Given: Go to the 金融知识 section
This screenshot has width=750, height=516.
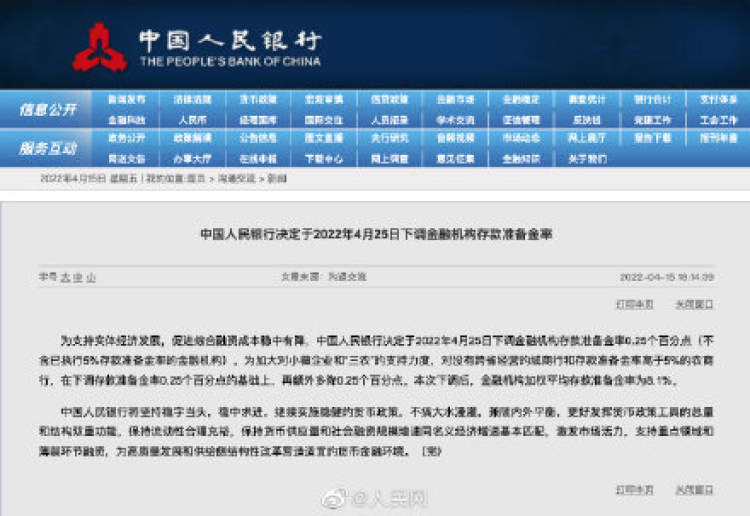Looking at the screenshot, I should coord(521,159).
